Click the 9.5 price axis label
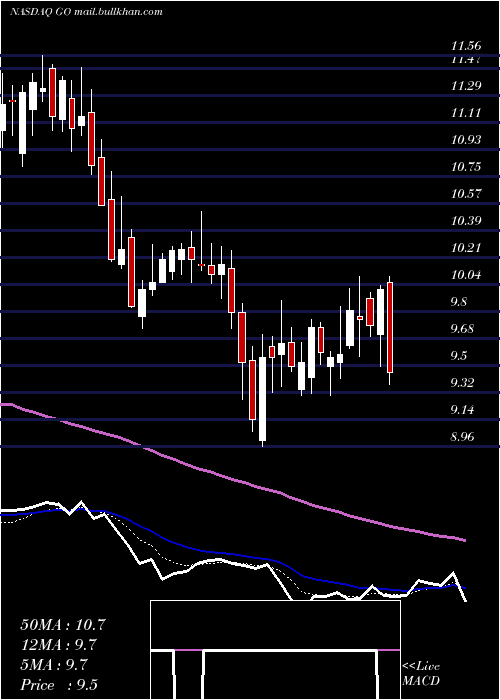The image size is (500, 700). click(x=459, y=356)
